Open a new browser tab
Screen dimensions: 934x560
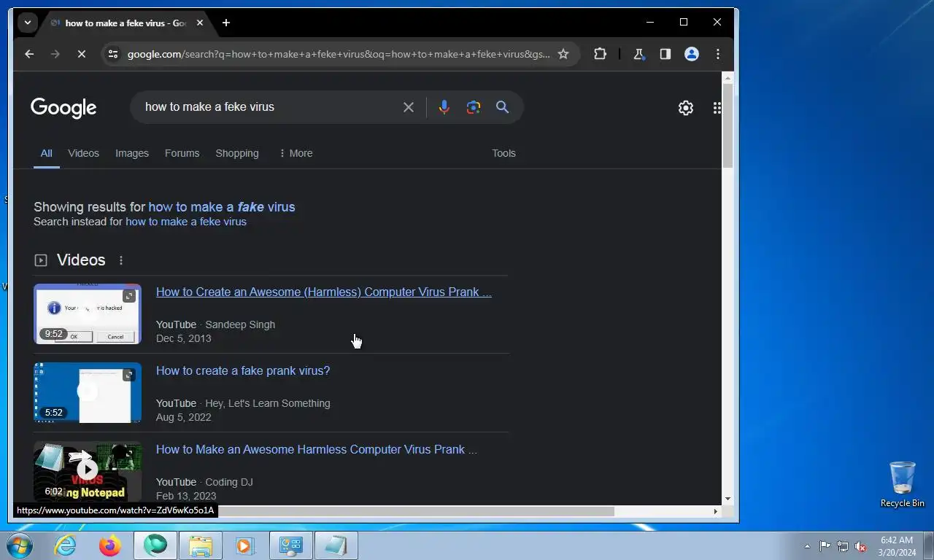tap(226, 23)
